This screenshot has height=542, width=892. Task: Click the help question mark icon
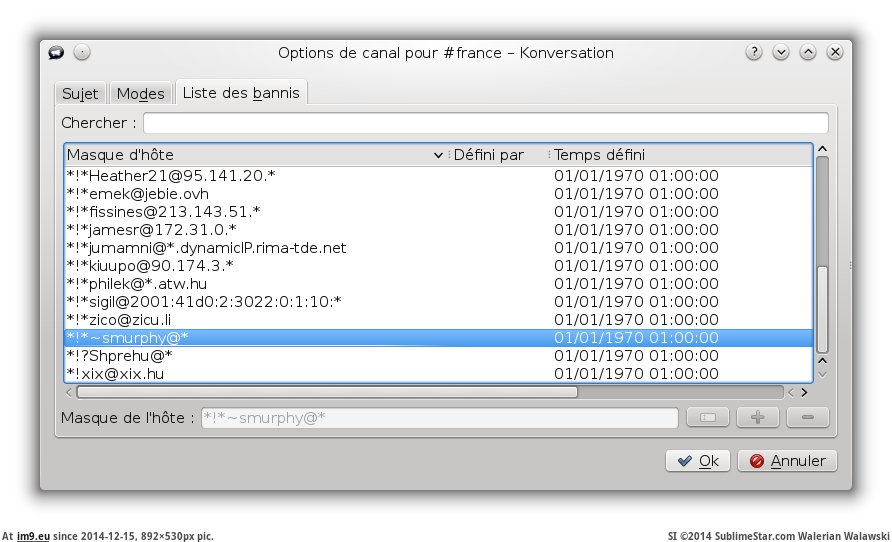[x=754, y=52]
